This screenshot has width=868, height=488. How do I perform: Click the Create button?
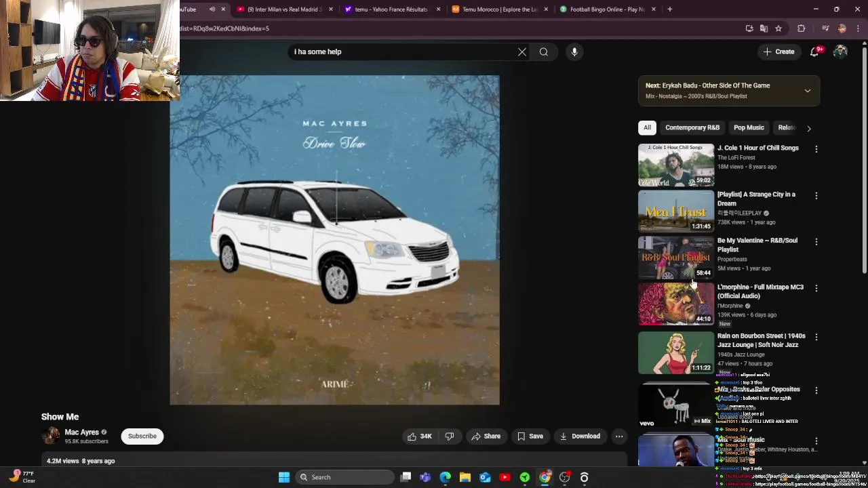click(778, 52)
